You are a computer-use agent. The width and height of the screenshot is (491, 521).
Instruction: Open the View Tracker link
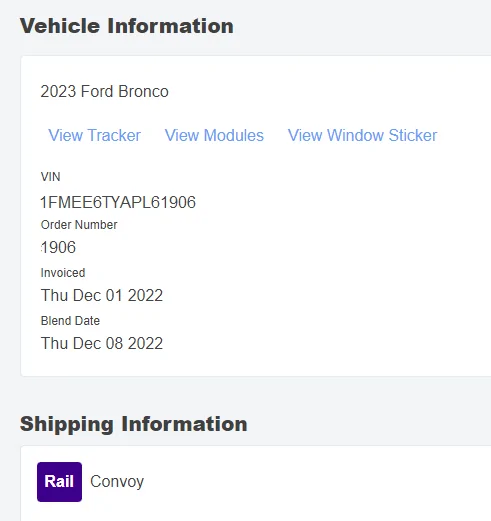94,135
